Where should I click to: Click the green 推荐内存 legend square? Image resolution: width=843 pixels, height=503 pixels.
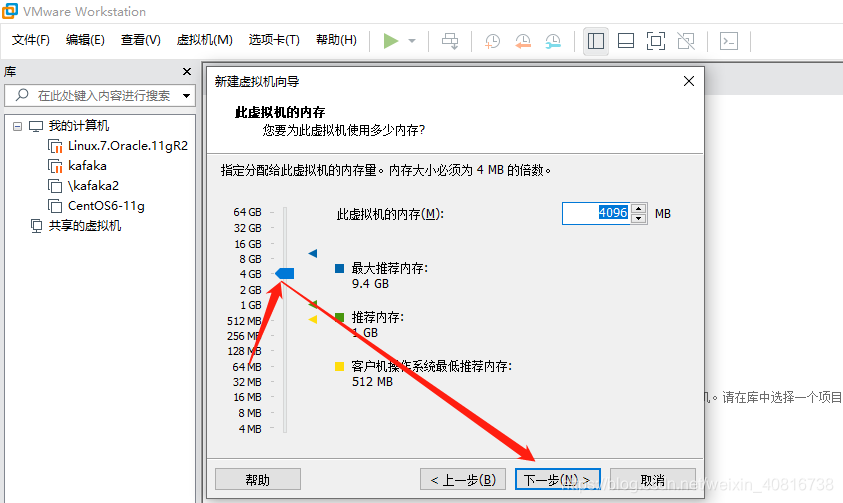339,317
